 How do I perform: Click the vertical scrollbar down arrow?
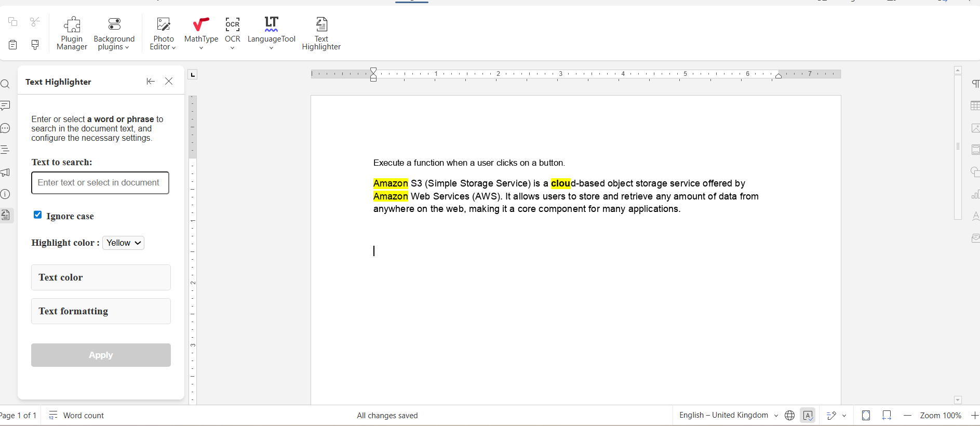958,400
